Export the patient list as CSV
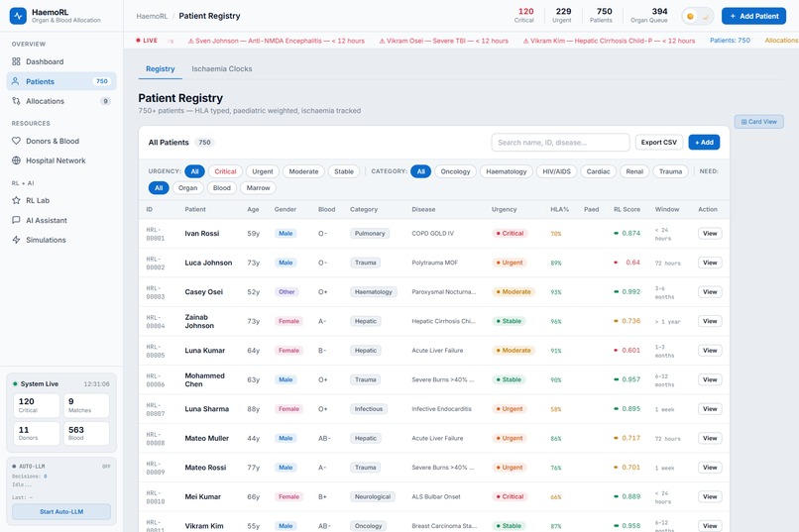 659,143
